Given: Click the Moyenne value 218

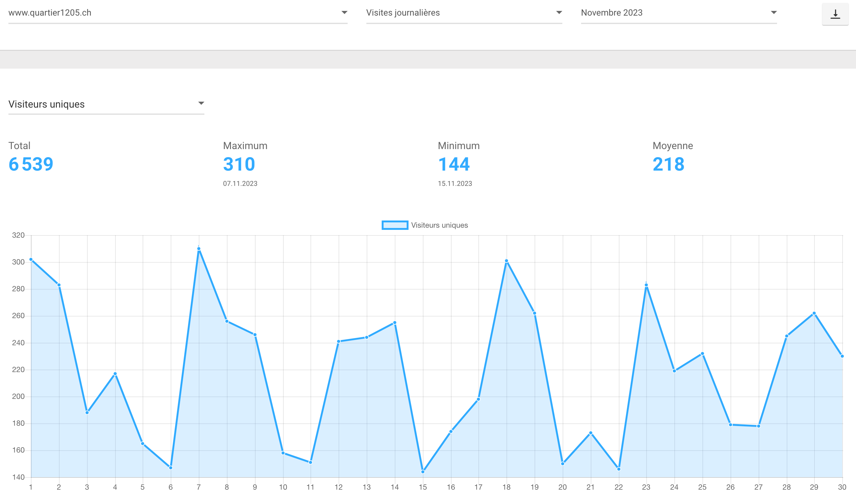Looking at the screenshot, I should 668,164.
